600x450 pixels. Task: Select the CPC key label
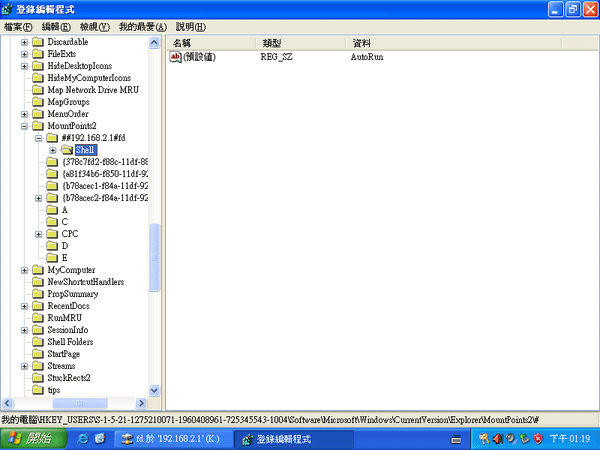[x=70, y=234]
